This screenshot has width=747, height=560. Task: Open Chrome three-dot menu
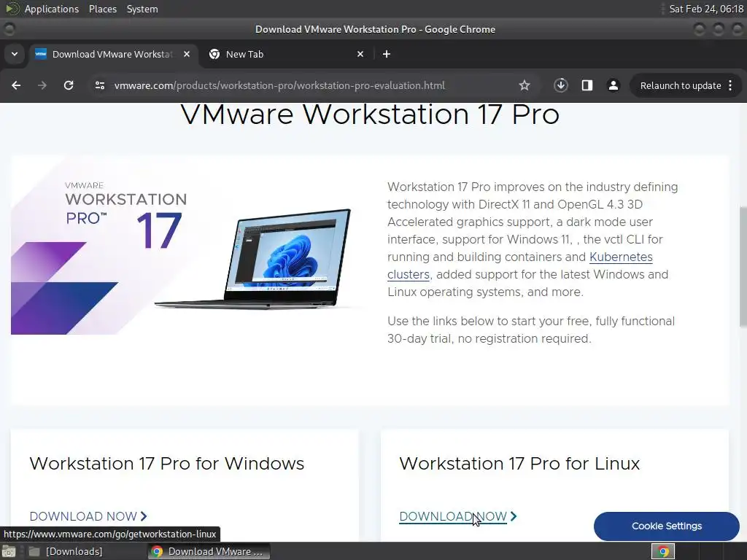coord(730,85)
